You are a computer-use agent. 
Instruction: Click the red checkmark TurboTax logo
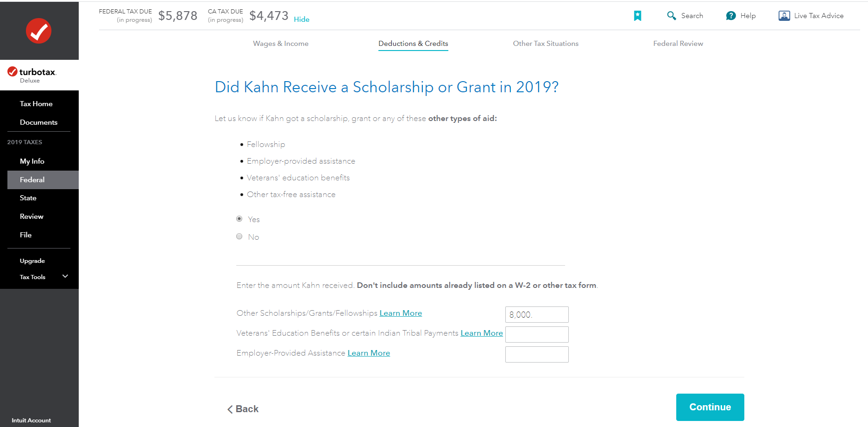click(38, 31)
